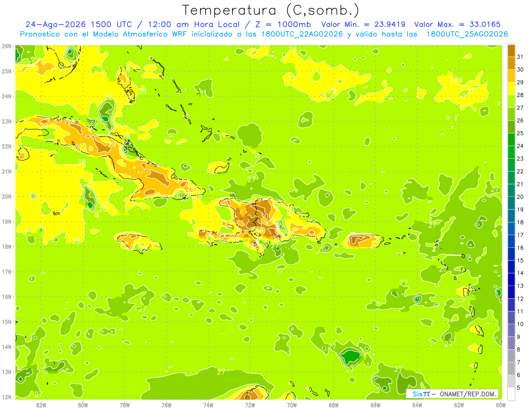
Task: Click the color scale number 13
Action: click(x=520, y=286)
